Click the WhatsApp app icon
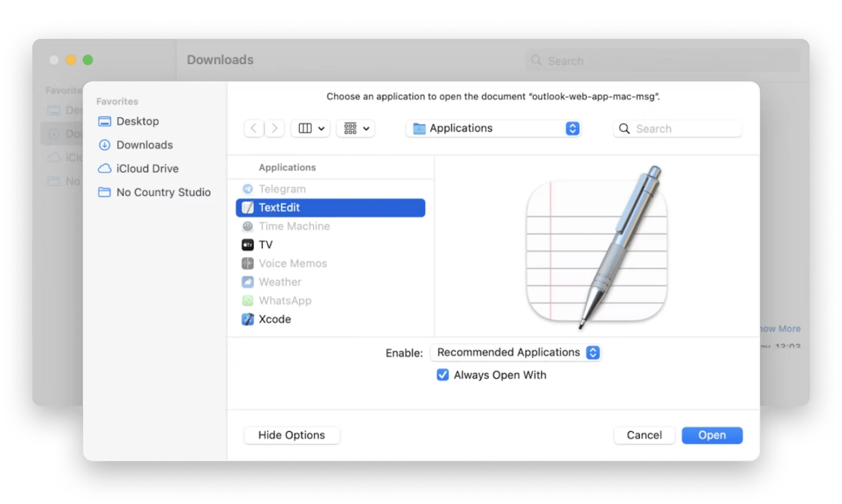Viewport: 842px width, 504px height. [248, 301]
